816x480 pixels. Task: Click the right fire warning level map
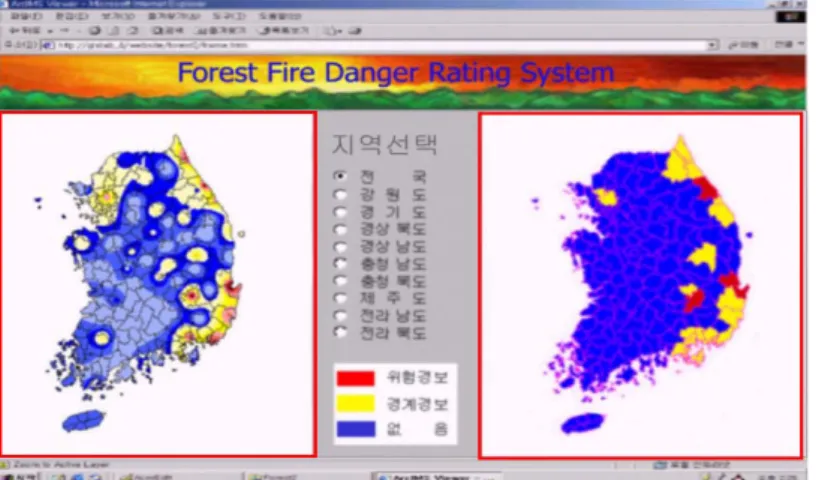[641, 285]
